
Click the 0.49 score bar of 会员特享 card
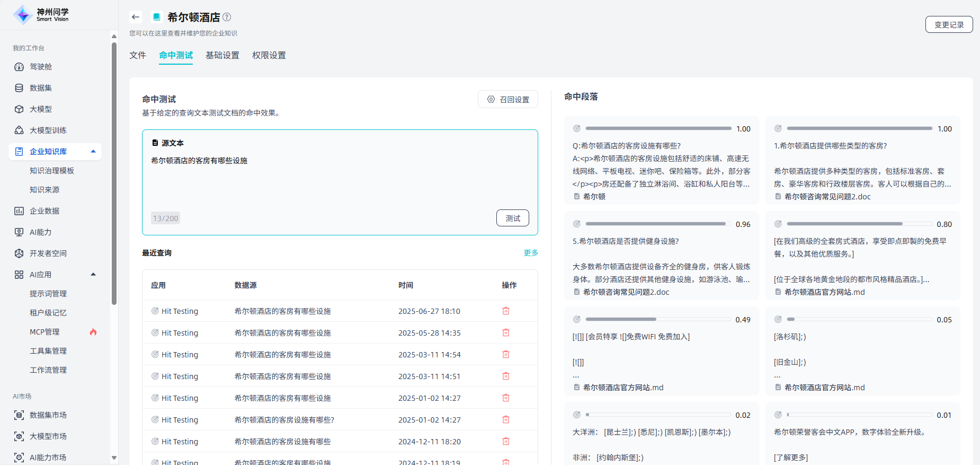tap(658, 320)
